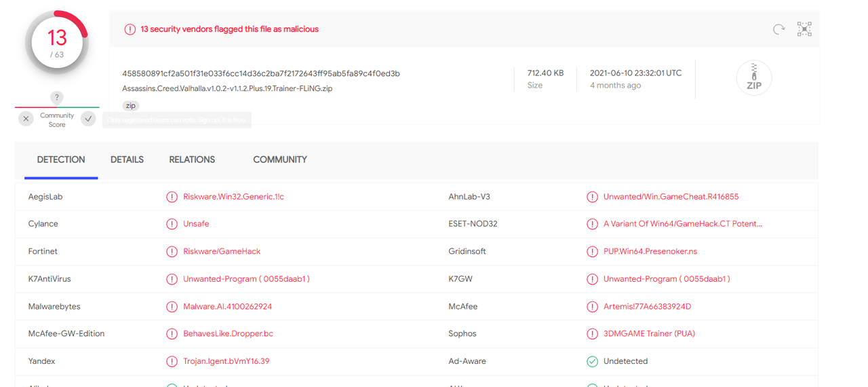Click Trojan.Igent.bVmY16.39 result
This screenshot has width=868, height=387.
coord(226,361)
